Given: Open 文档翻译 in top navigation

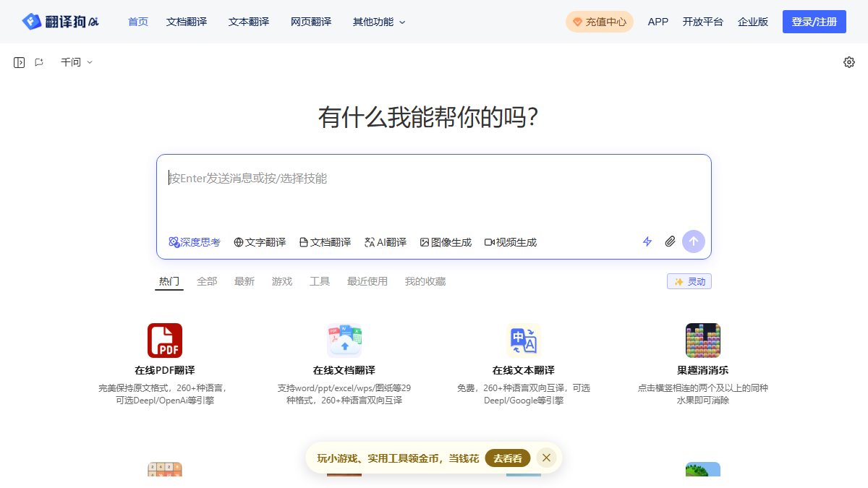Looking at the screenshot, I should point(187,22).
